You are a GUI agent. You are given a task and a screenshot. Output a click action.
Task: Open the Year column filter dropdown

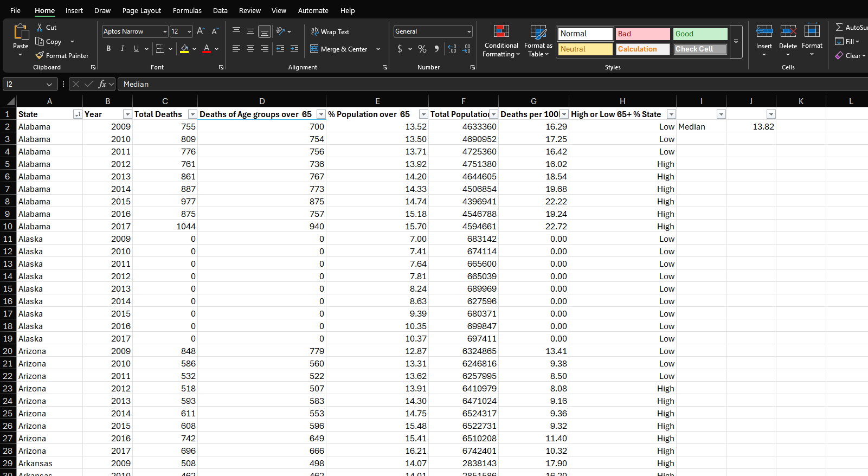point(127,114)
